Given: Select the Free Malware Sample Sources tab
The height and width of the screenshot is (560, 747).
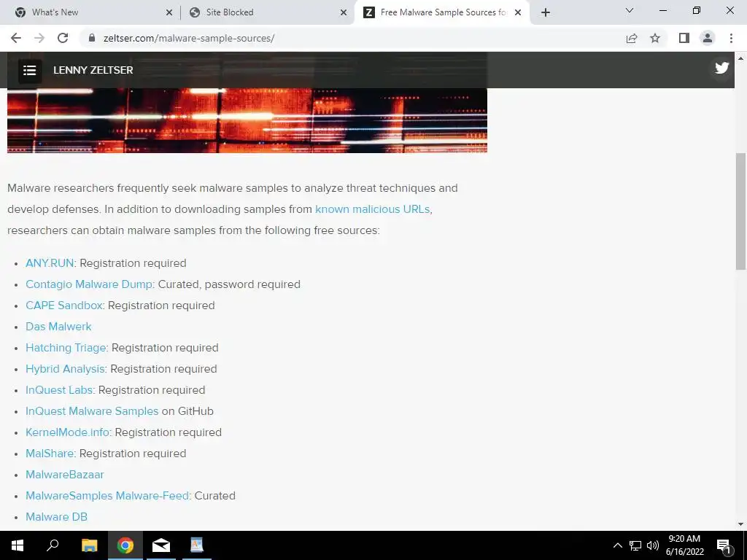Looking at the screenshot, I should pyautogui.click(x=441, y=12).
